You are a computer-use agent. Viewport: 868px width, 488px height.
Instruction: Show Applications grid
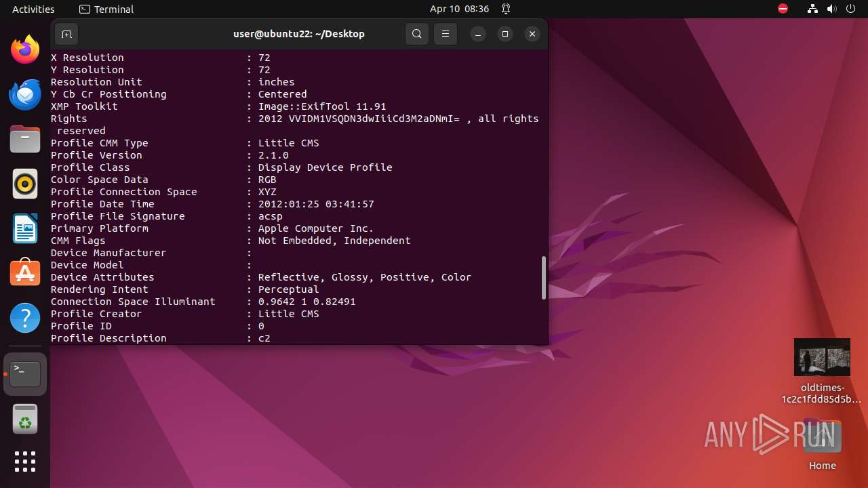(25, 462)
